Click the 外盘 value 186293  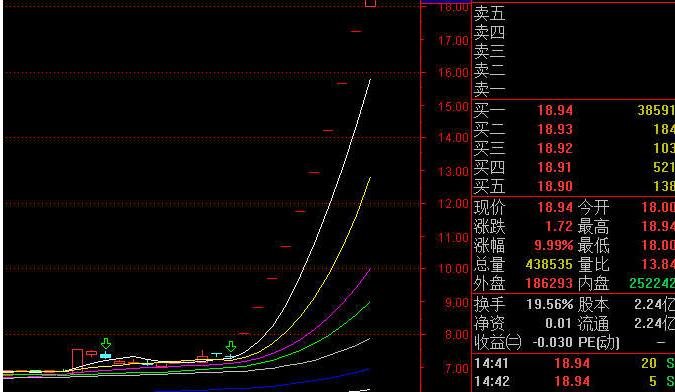point(549,283)
